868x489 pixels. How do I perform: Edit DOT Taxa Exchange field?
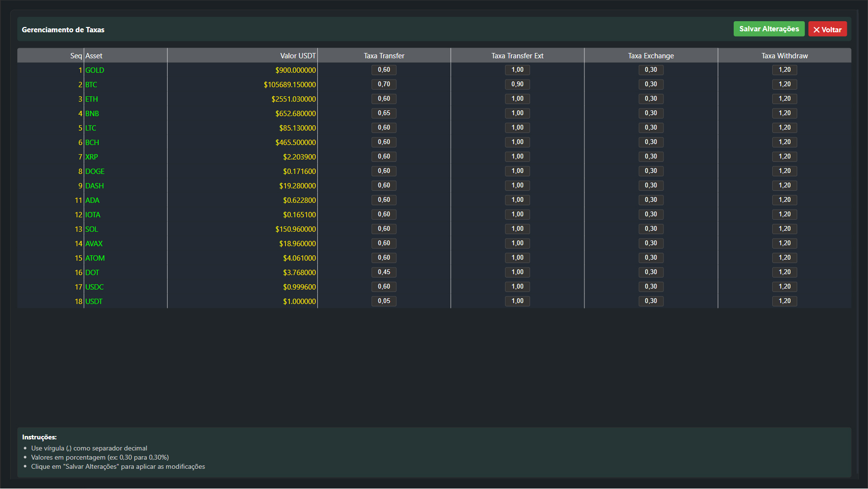[x=651, y=272]
